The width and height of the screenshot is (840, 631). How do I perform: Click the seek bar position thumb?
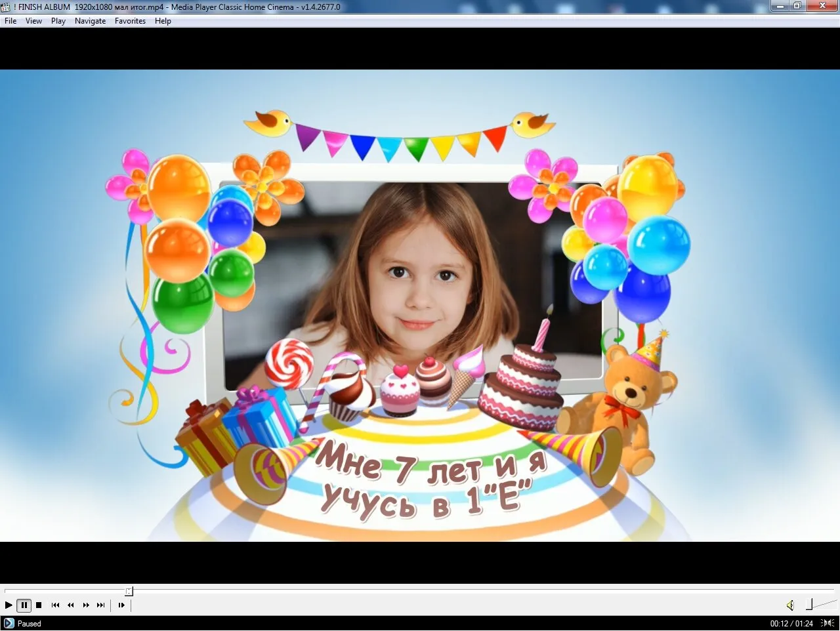[129, 591]
